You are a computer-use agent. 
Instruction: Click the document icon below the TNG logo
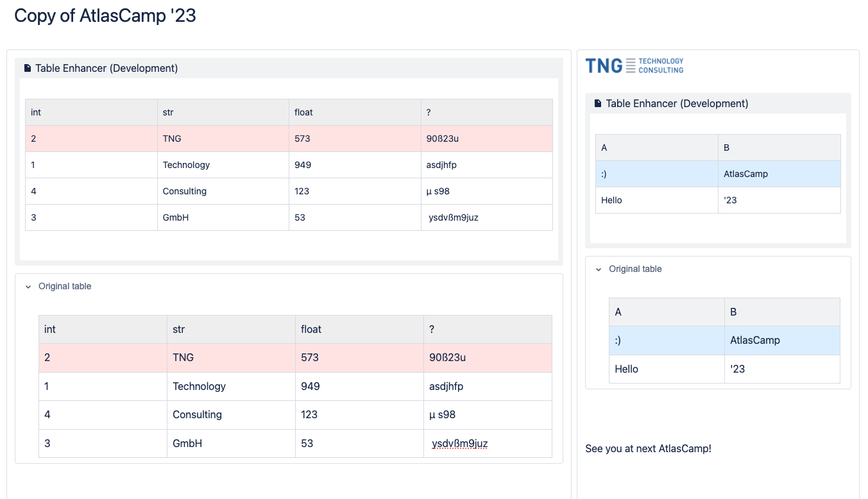599,103
